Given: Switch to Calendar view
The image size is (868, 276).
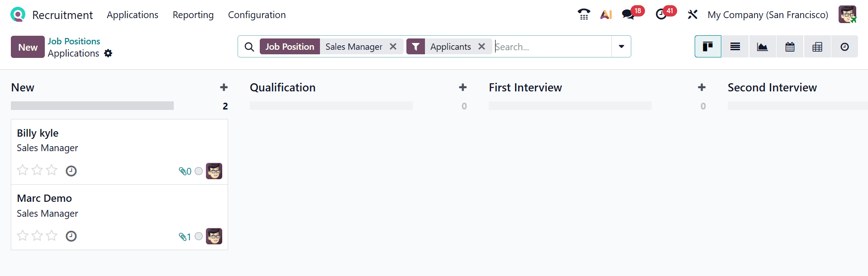Looking at the screenshot, I should click(790, 47).
